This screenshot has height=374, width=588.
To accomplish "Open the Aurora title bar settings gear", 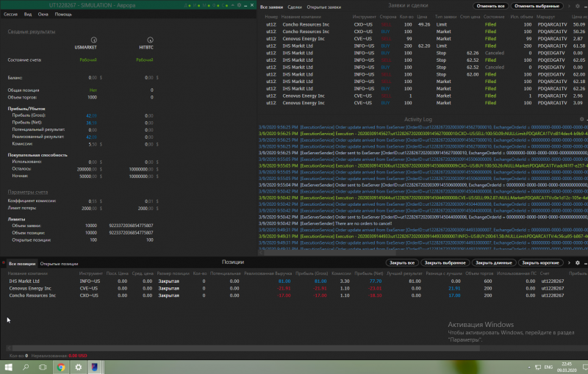I will click(240, 5).
